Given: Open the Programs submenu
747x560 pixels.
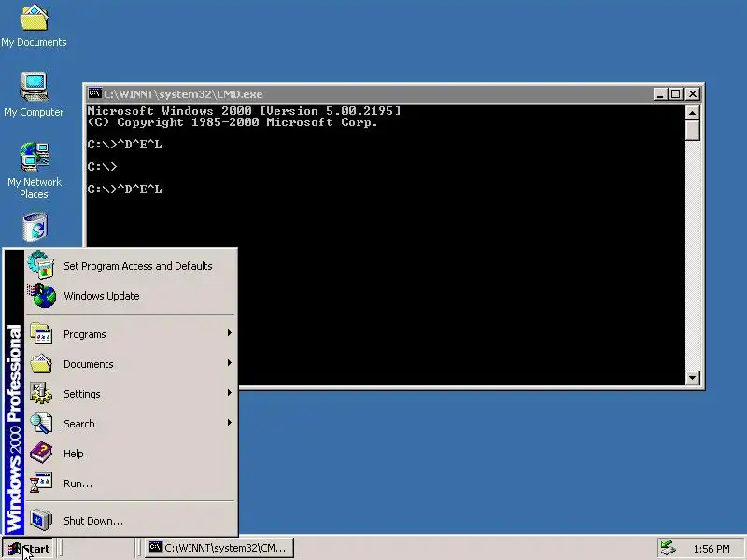Looking at the screenshot, I should coord(131,334).
